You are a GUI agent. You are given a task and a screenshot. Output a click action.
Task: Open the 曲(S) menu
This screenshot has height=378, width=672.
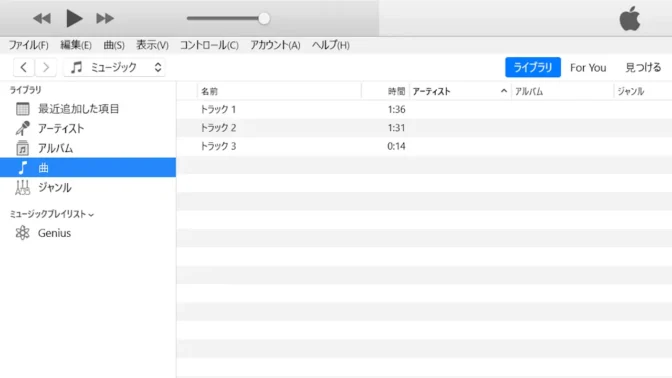point(114,45)
